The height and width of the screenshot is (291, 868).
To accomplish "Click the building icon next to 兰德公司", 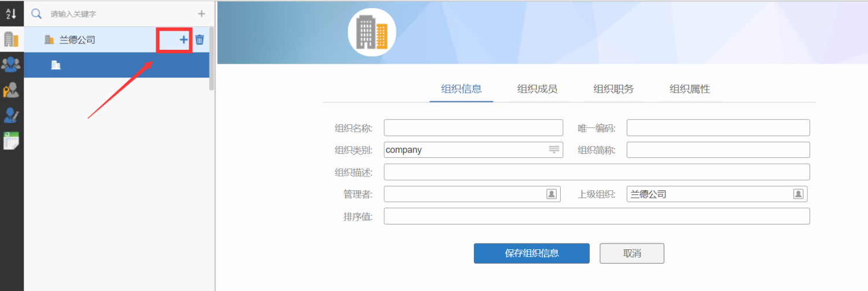I will (50, 40).
